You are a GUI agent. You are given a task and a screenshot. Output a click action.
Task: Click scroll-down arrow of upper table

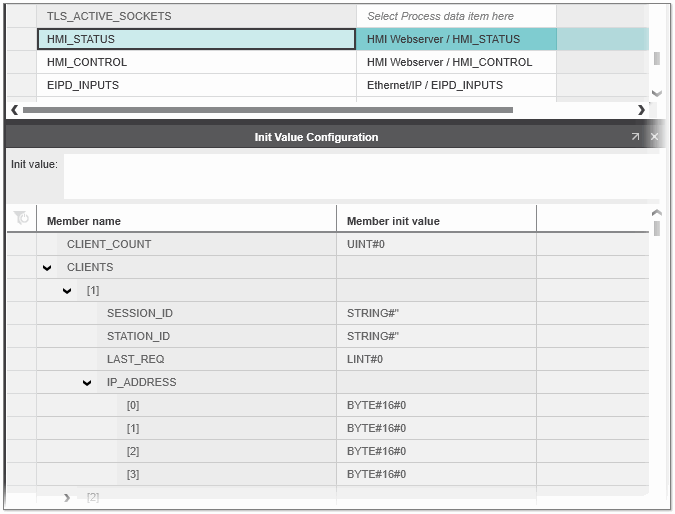(x=657, y=93)
